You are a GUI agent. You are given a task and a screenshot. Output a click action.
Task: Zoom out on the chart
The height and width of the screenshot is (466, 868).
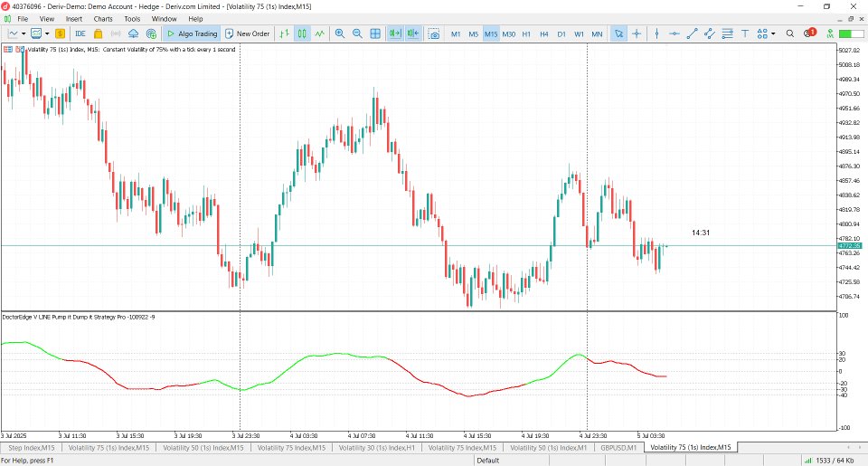(x=358, y=33)
